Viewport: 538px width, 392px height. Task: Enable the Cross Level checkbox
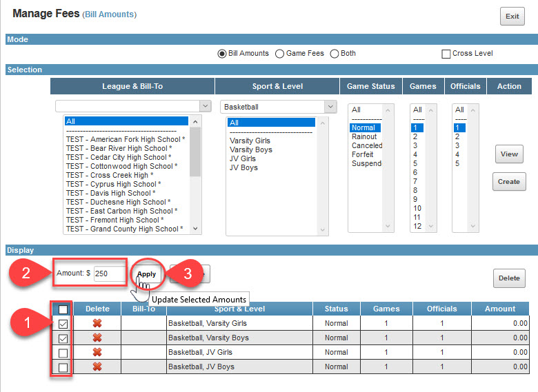point(446,54)
